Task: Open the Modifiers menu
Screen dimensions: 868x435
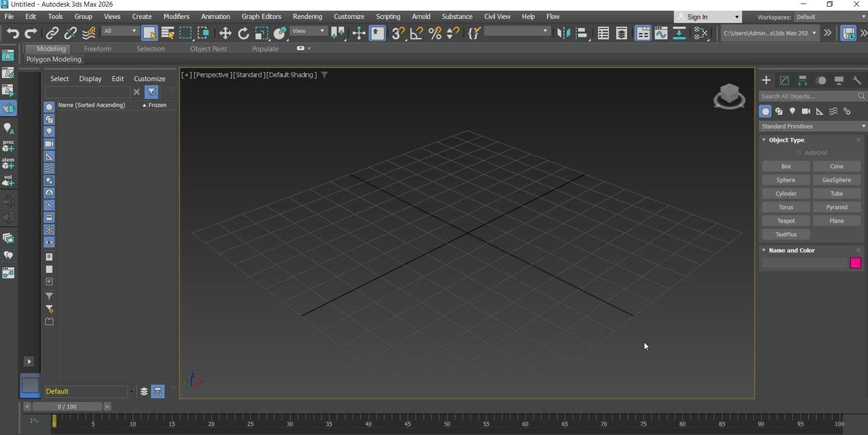Action: pyautogui.click(x=176, y=16)
